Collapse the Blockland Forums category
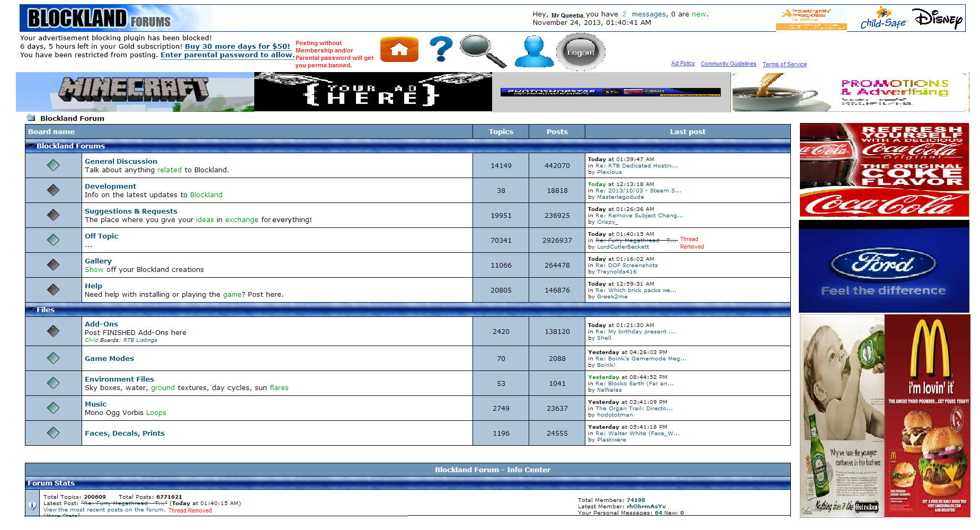Image resolution: width=980 pixels, height=530 pixels. click(x=31, y=146)
